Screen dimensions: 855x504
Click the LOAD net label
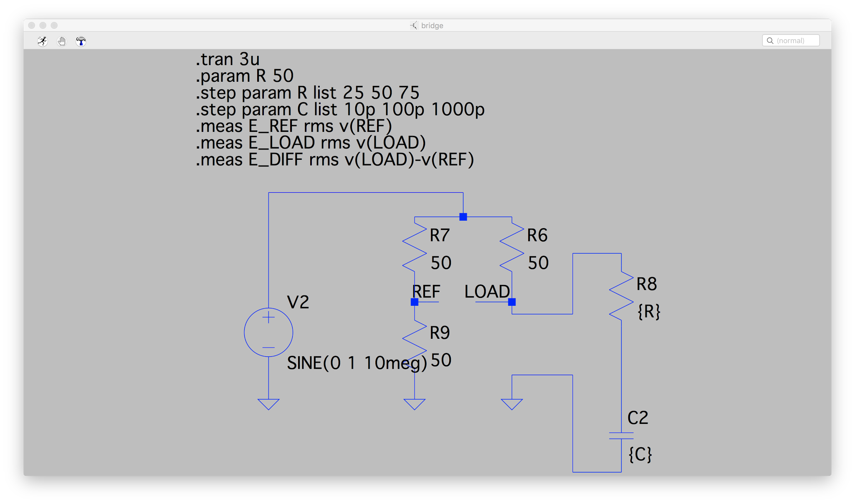click(487, 291)
